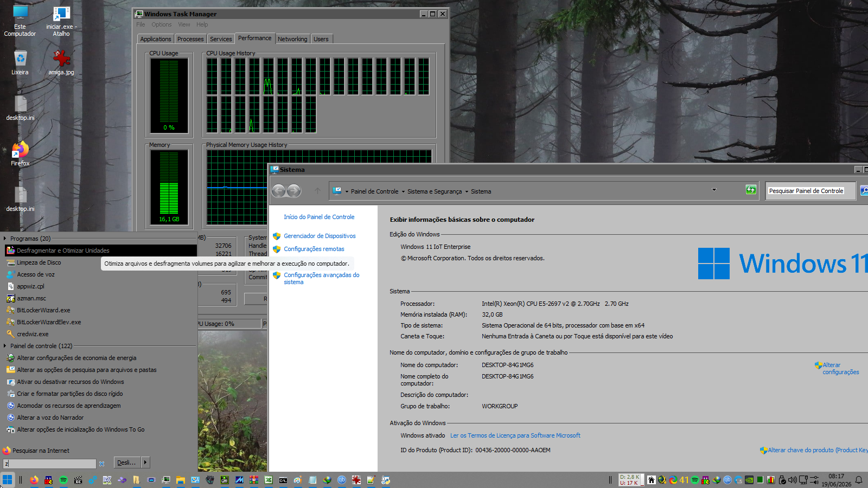Viewport: 868px width, 488px height.
Task: Open File Explorer from the taskbar
Action: [x=181, y=480]
